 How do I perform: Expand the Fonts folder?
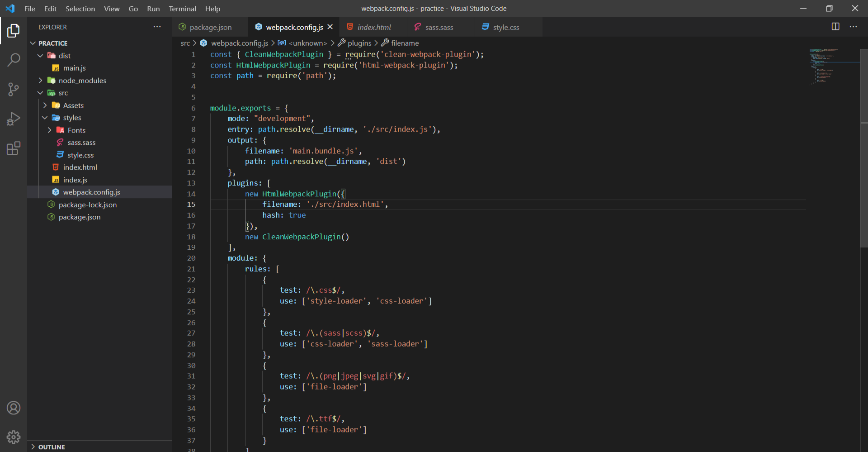99,130
